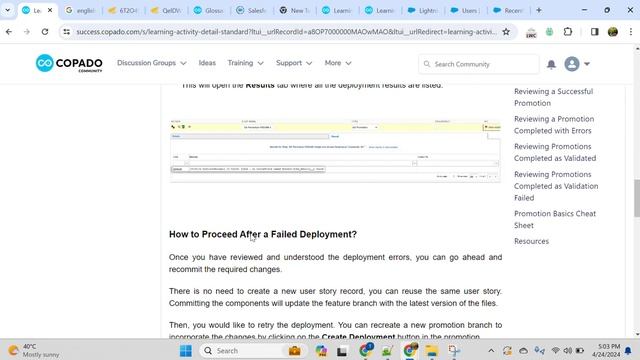Image resolution: width=640 pixels, height=360 pixels.
Task: Click the page vertical scrollbar thumb
Action: (x=637, y=198)
